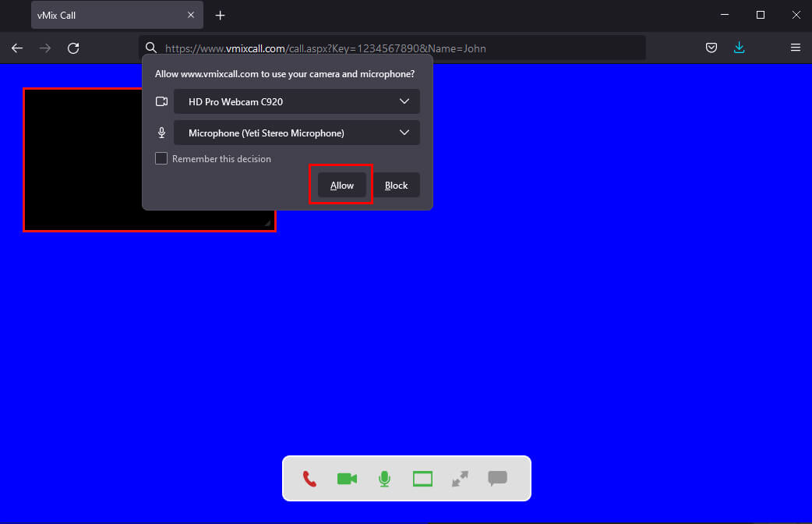Check the Remember this decision checkbox
812x524 pixels.
point(161,159)
